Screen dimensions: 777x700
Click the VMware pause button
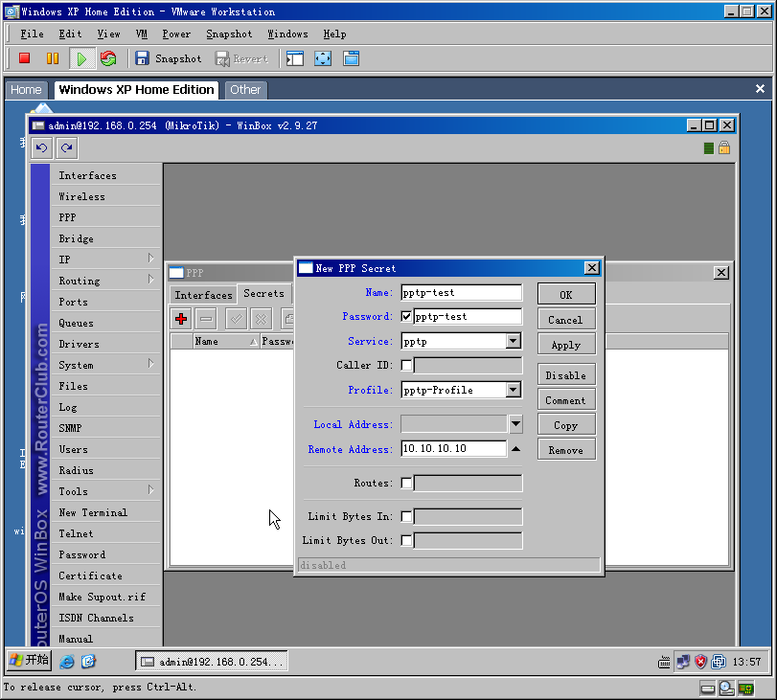pyautogui.click(x=53, y=58)
